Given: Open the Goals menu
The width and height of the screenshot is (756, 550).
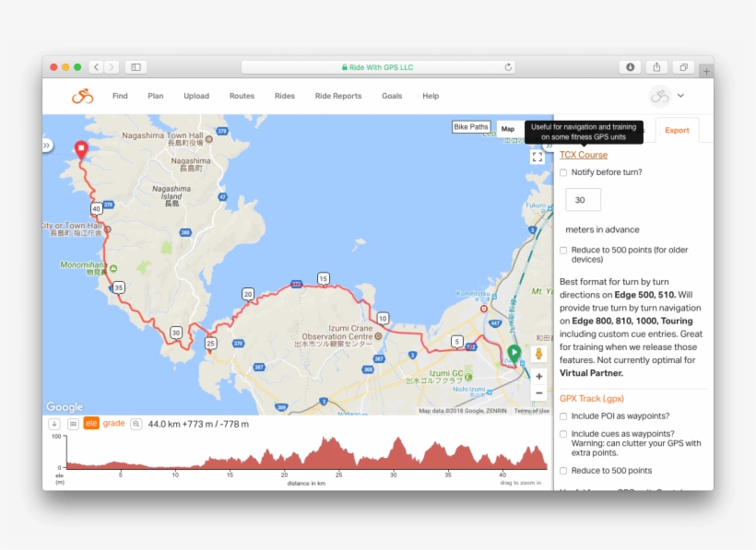Looking at the screenshot, I should click(x=392, y=96).
